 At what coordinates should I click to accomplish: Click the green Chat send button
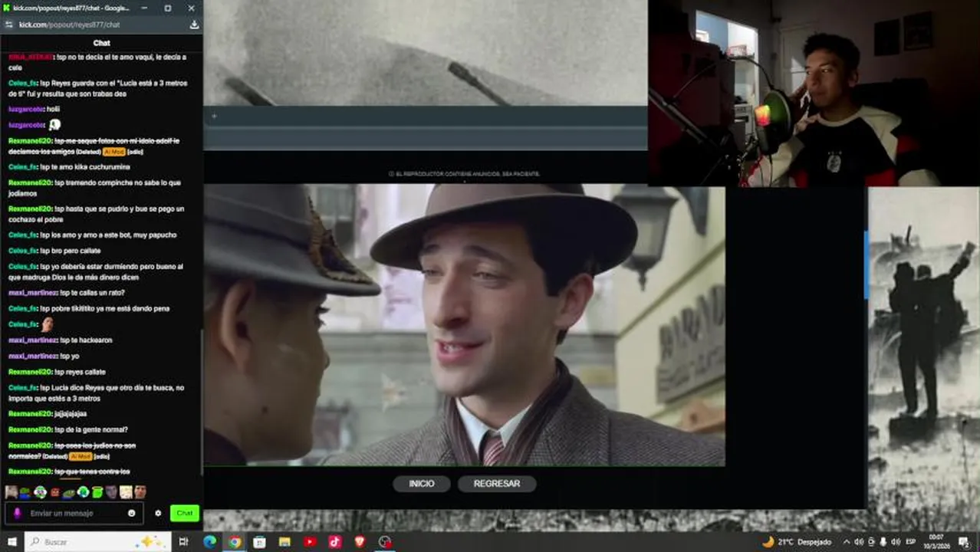coord(184,513)
